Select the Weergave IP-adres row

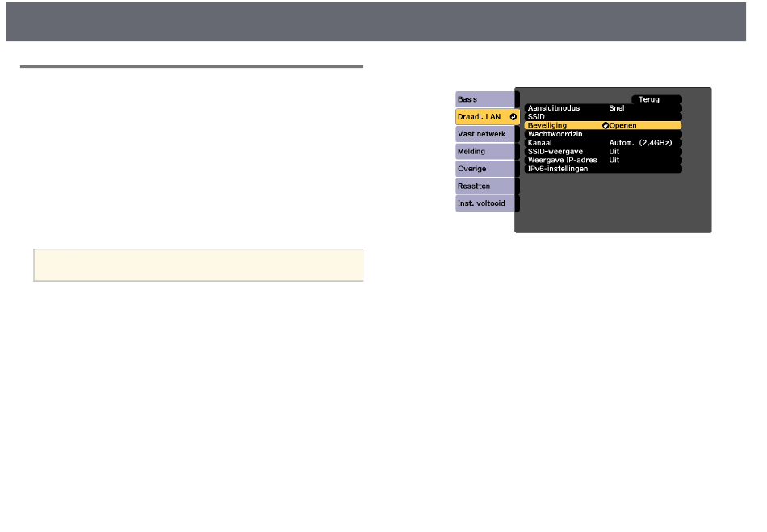click(603, 160)
